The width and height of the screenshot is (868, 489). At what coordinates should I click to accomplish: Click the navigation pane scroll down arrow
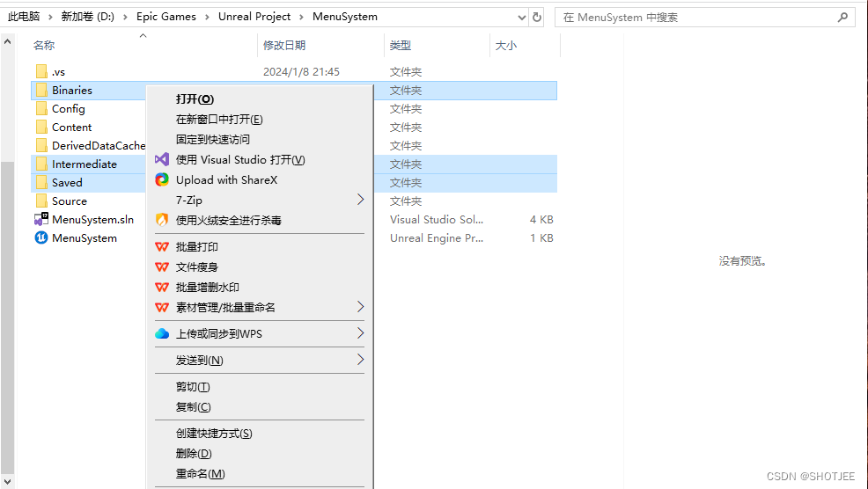tap(7, 481)
